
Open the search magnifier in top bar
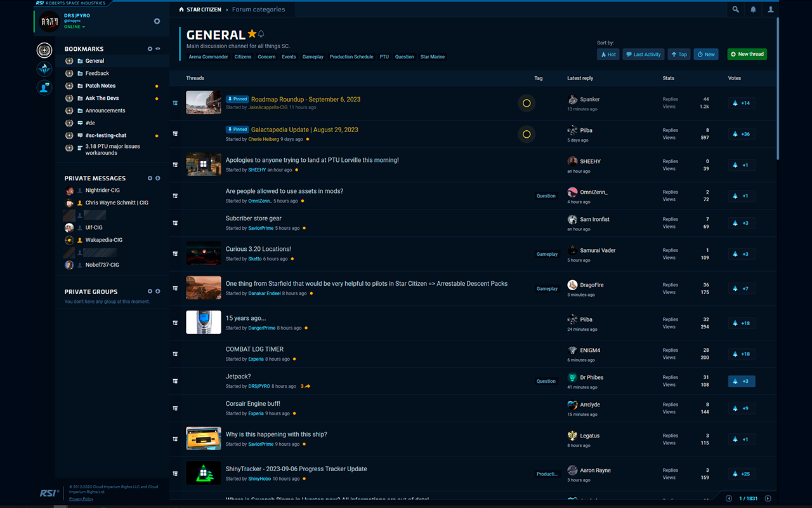point(735,10)
